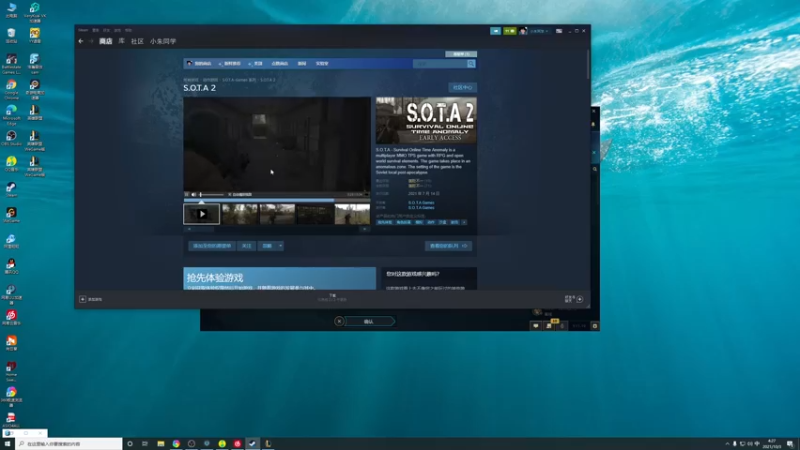Viewport: 800px width, 450px height.
Task: Expand the account name dropdown
Action: click(539, 31)
